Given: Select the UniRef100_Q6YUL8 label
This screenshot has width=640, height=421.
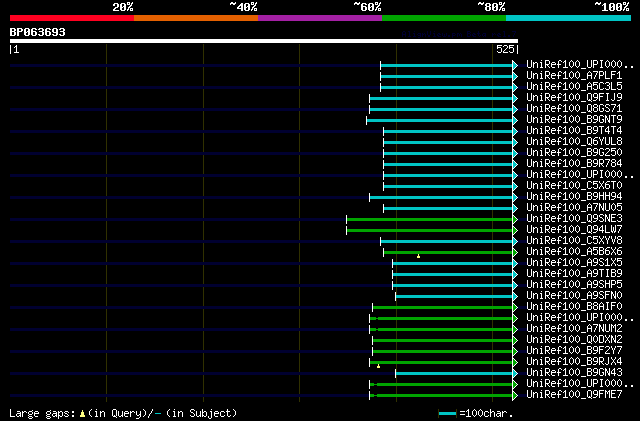Looking at the screenshot, I should coord(574,142).
